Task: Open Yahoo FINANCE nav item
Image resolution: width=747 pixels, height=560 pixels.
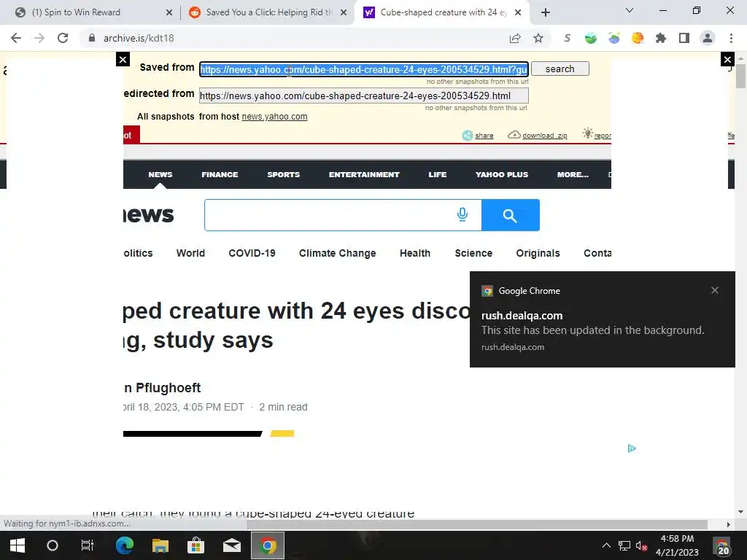Action: click(x=220, y=175)
